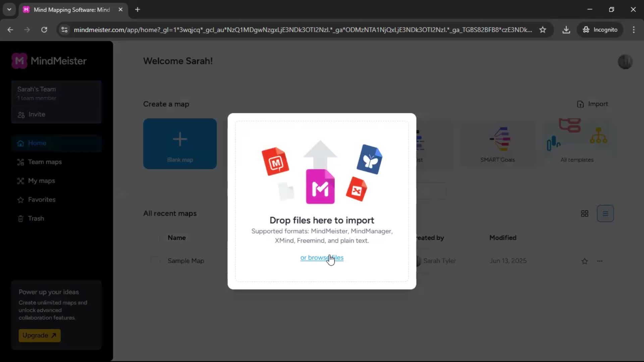Switch to list view of maps
Image resolution: width=644 pixels, height=362 pixels.
pos(605,214)
